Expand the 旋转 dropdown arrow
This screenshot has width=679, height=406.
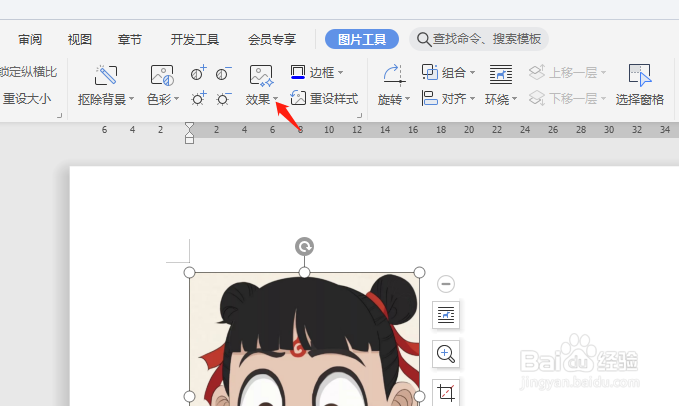407,99
